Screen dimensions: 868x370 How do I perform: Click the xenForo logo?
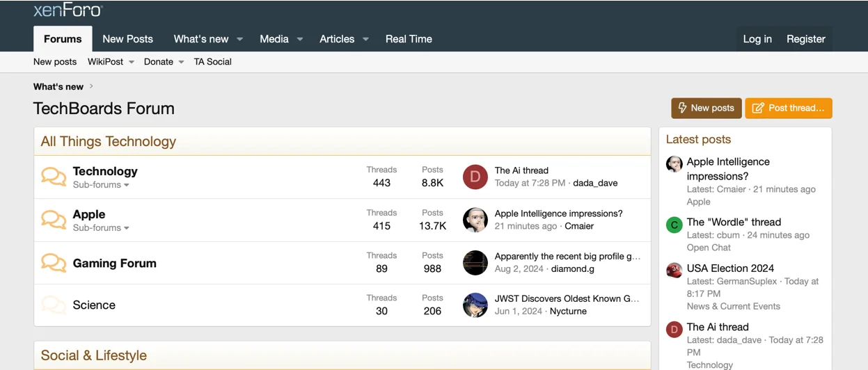(x=68, y=10)
